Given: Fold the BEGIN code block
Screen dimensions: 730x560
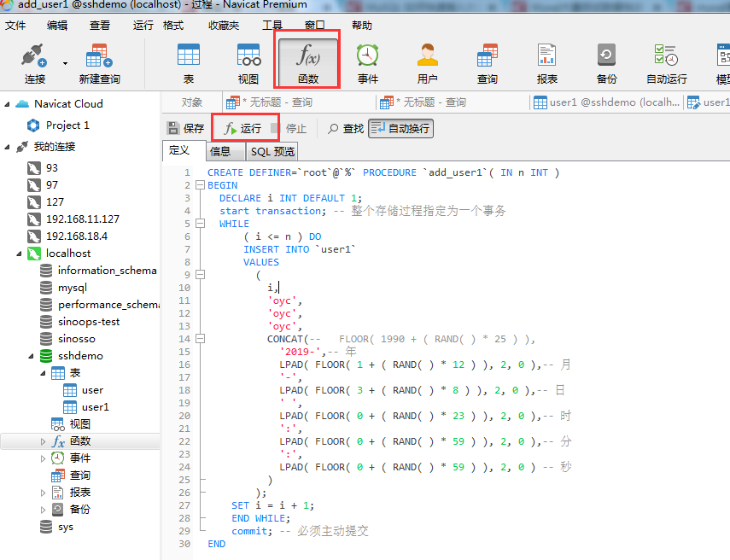Looking at the screenshot, I should [200, 185].
